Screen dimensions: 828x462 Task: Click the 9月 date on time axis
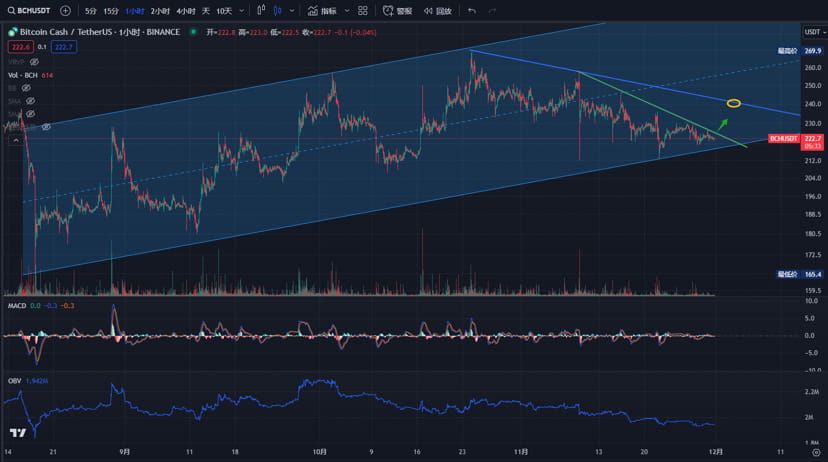(125, 452)
